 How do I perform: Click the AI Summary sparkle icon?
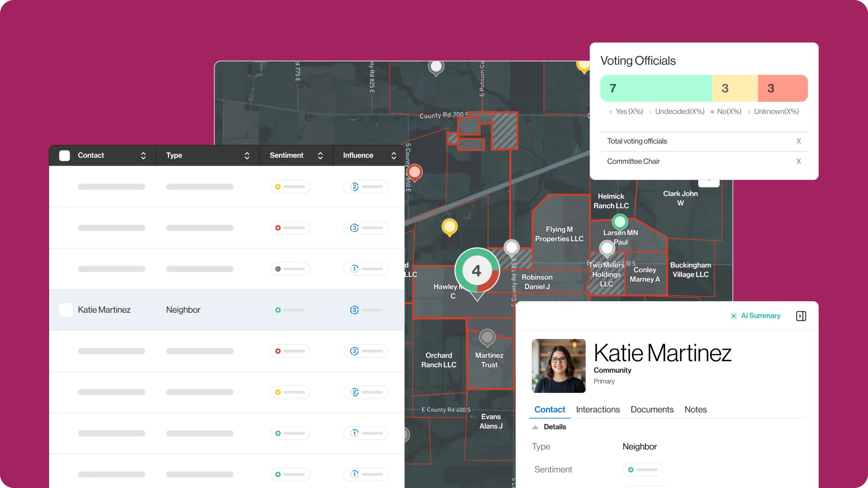pos(734,316)
